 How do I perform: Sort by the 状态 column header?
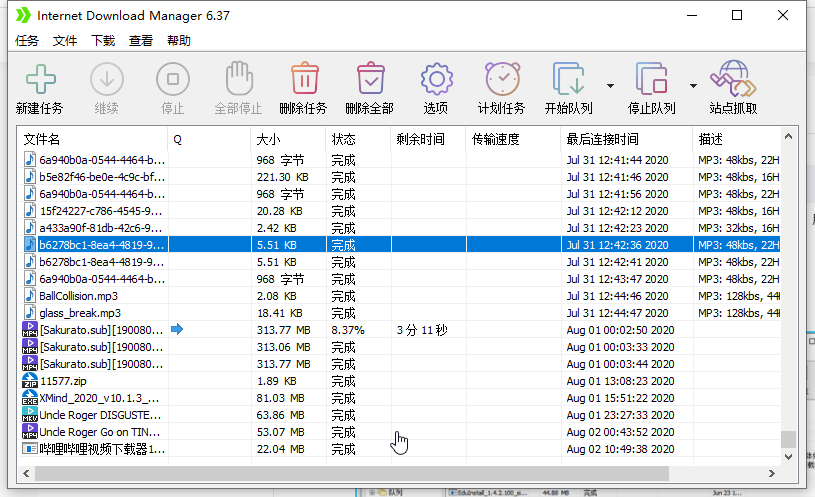(x=358, y=139)
